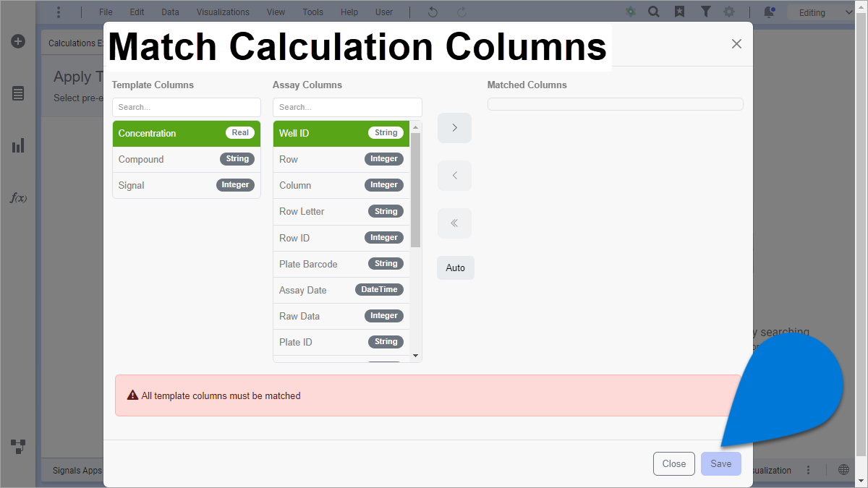This screenshot has height=488, width=868.
Task: Open the Visualizations menu
Action: click(223, 12)
